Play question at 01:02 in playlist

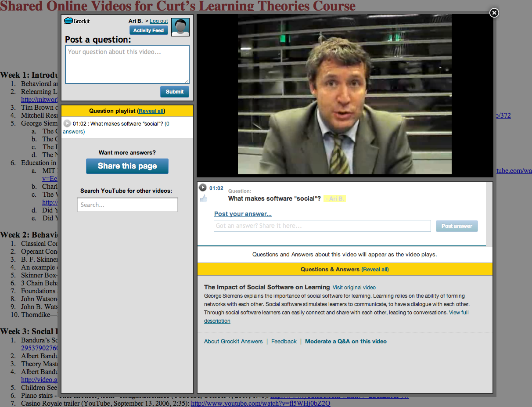click(67, 124)
